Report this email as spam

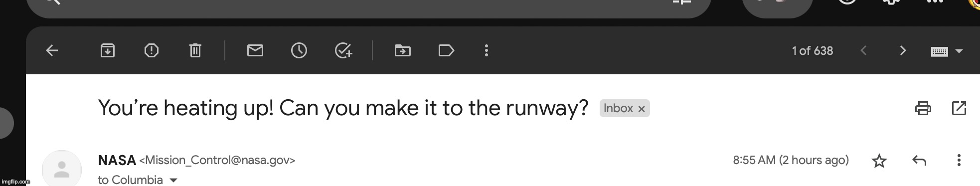pyautogui.click(x=152, y=50)
